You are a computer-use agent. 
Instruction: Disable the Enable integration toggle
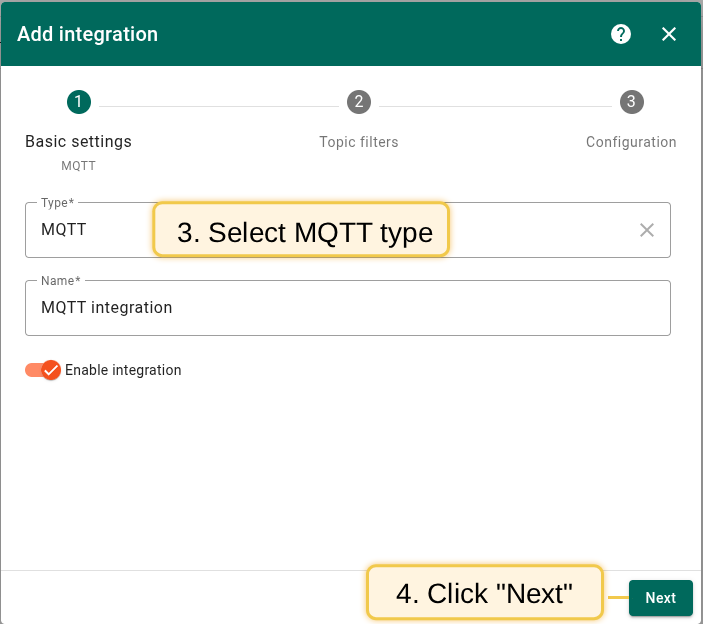click(38, 370)
